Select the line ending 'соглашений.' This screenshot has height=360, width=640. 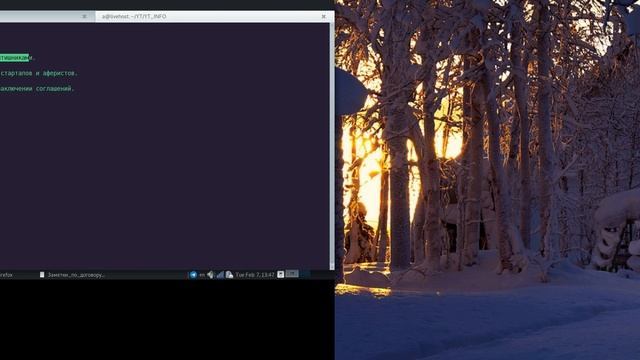click(37, 89)
